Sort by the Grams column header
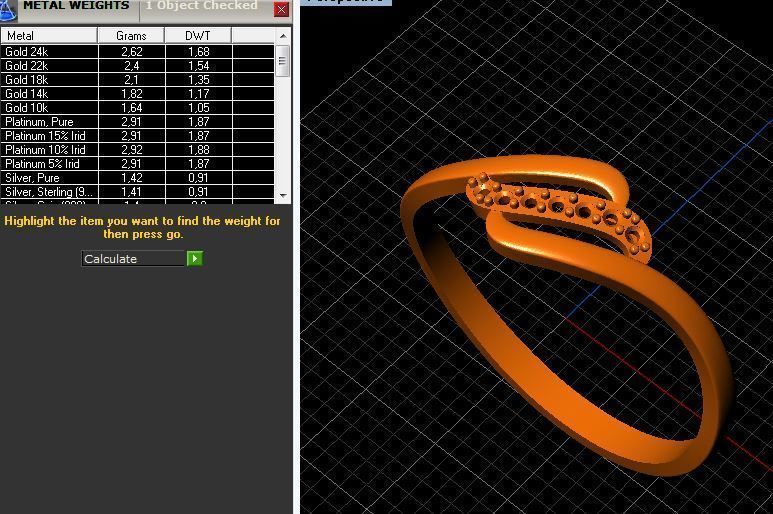Screen dimensions: 773x514 pos(131,35)
